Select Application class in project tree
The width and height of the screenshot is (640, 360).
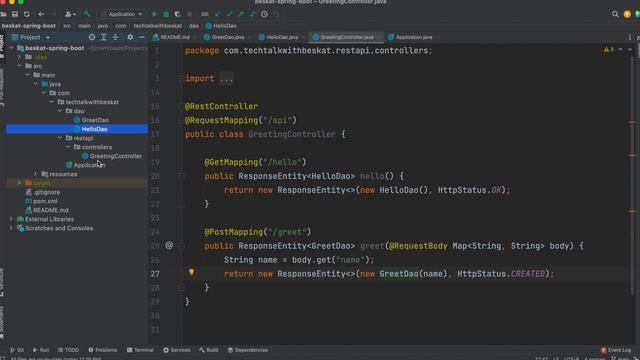89,165
